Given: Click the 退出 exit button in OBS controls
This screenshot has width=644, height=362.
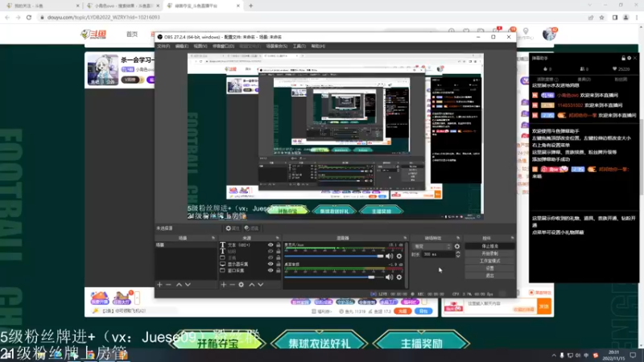Looking at the screenshot, I should [489, 275].
